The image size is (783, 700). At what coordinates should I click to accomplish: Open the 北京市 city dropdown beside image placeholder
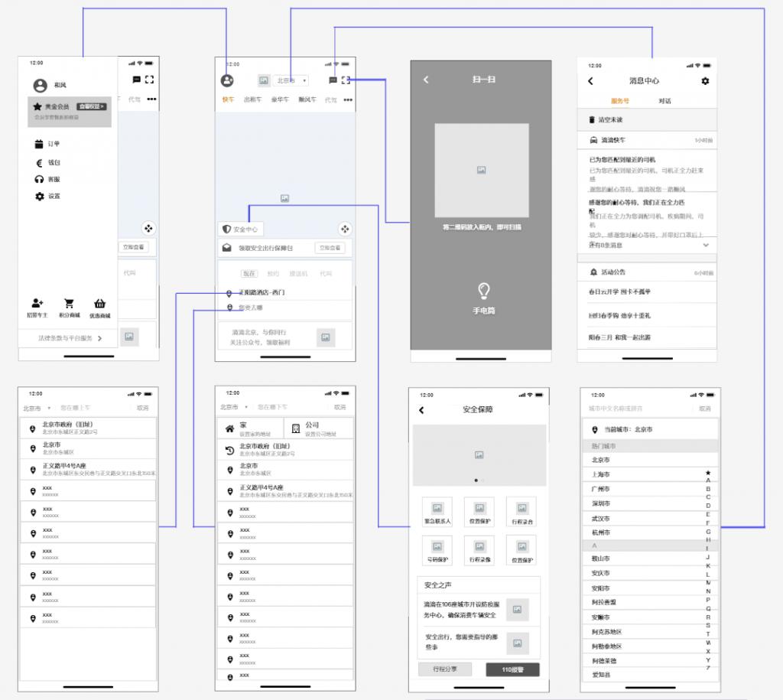291,80
